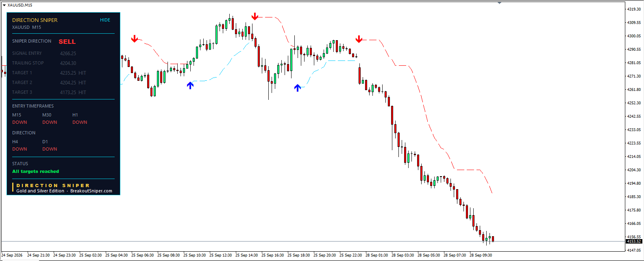Click the TRAILING STOP label

coord(28,63)
